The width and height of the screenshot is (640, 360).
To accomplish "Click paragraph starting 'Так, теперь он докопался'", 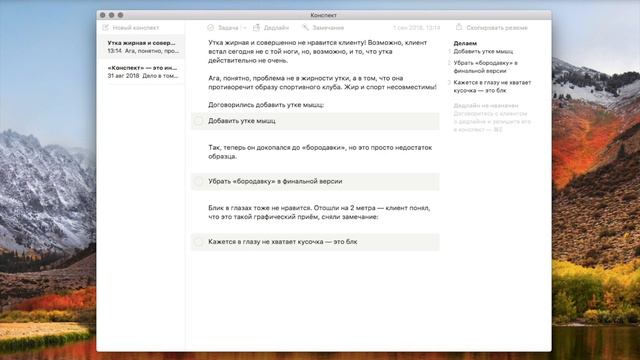I will [320, 152].
